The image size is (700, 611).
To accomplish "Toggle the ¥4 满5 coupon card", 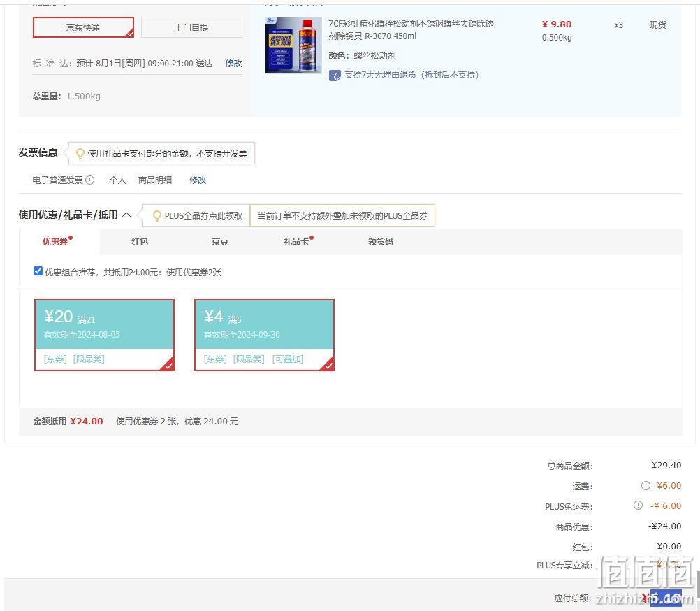I will (x=264, y=335).
